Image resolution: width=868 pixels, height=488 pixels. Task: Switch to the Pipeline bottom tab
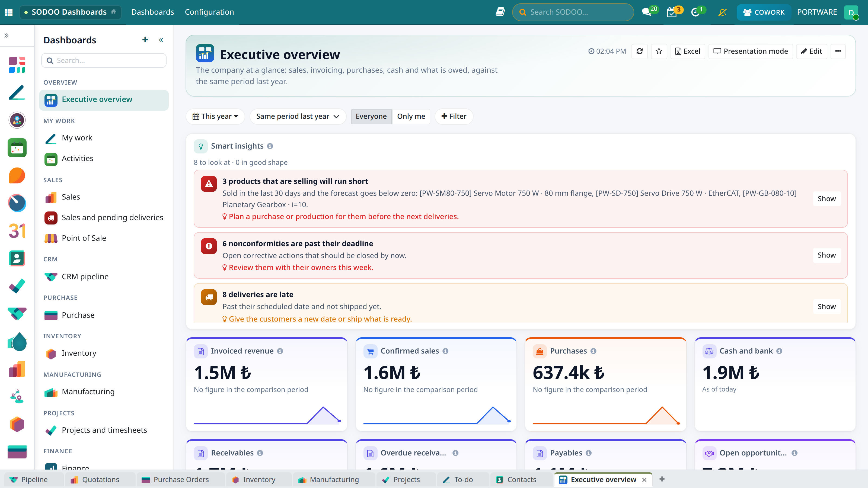click(34, 480)
